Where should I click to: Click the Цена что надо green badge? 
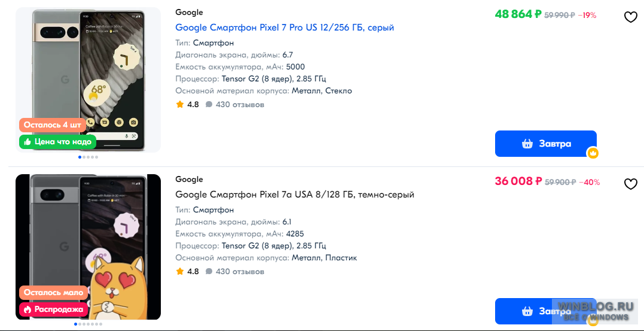57,142
